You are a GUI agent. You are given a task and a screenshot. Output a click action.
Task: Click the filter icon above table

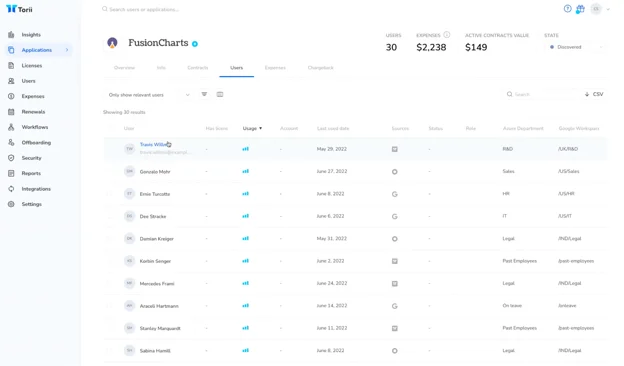point(204,94)
